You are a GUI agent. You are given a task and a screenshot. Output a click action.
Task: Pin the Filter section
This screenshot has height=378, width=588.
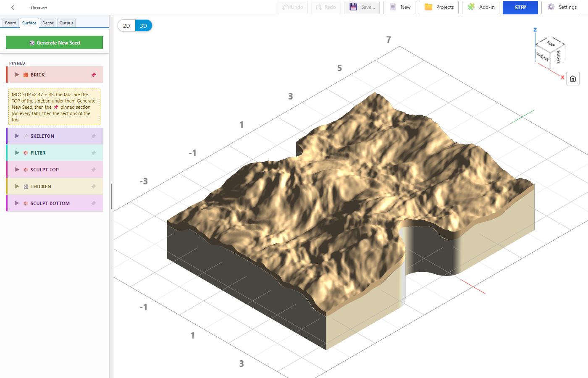point(93,153)
